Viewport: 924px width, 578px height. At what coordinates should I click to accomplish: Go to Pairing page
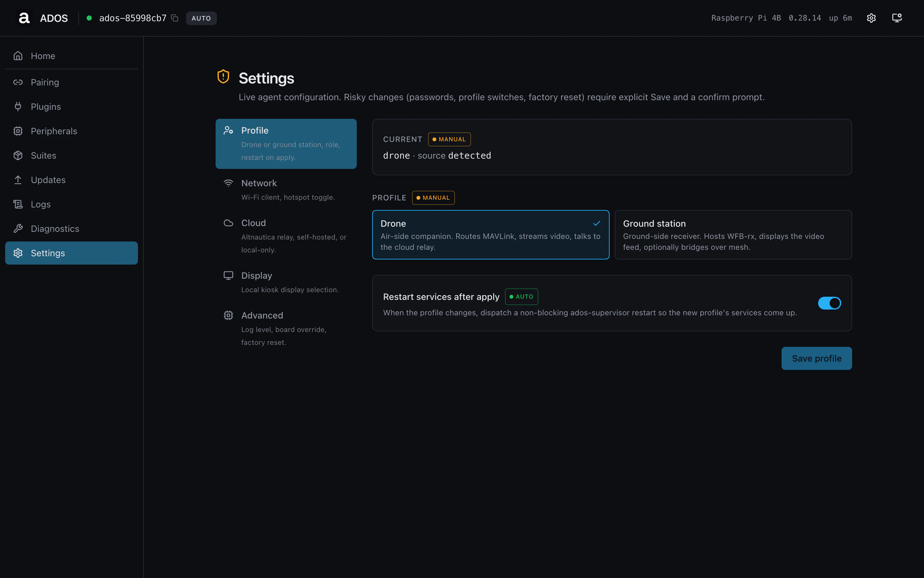tap(72, 82)
